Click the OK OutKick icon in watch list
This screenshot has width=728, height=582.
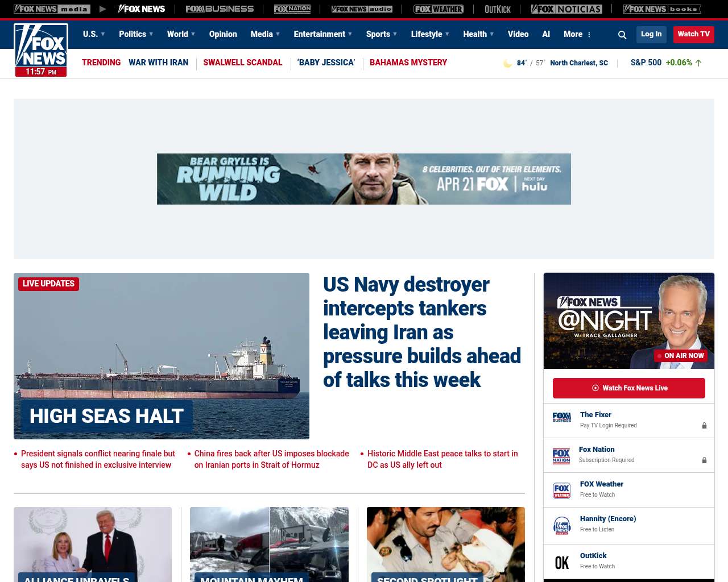click(x=562, y=563)
